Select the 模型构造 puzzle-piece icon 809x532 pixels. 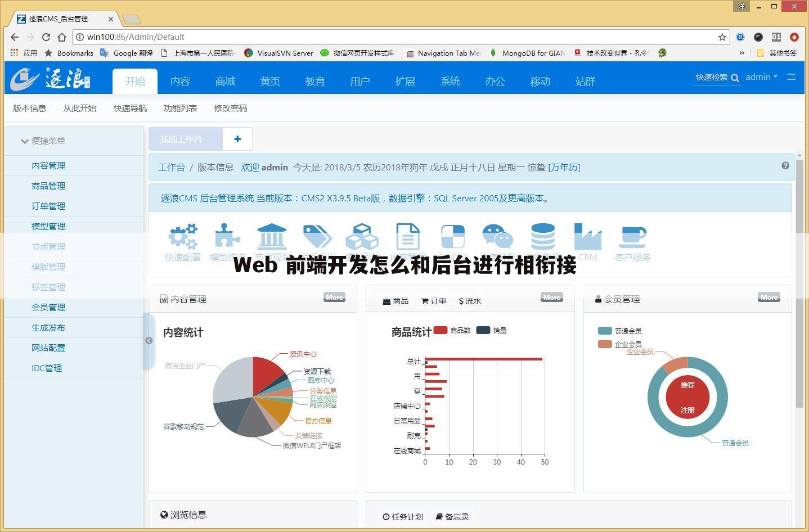[227, 236]
